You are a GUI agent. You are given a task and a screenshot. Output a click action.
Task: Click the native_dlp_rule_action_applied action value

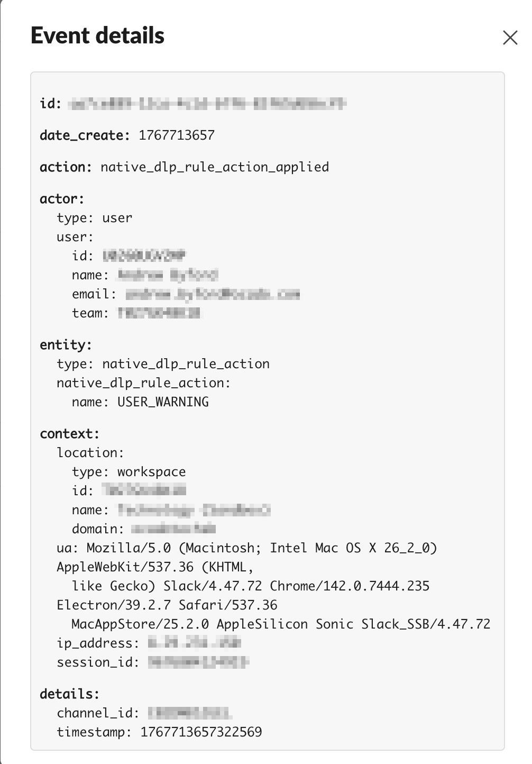pos(215,167)
